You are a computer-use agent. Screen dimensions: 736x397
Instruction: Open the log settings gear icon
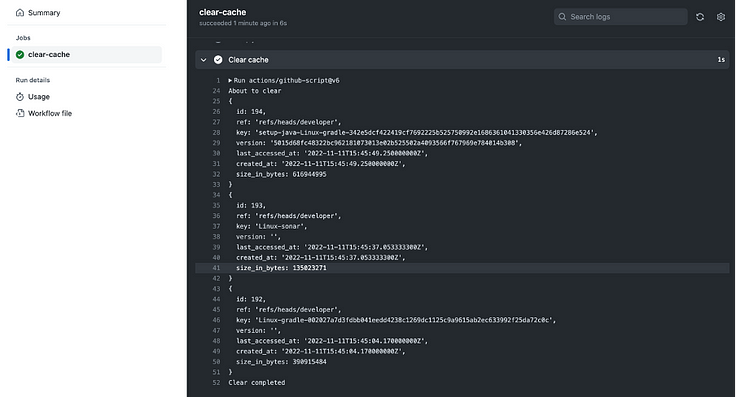[x=721, y=17]
